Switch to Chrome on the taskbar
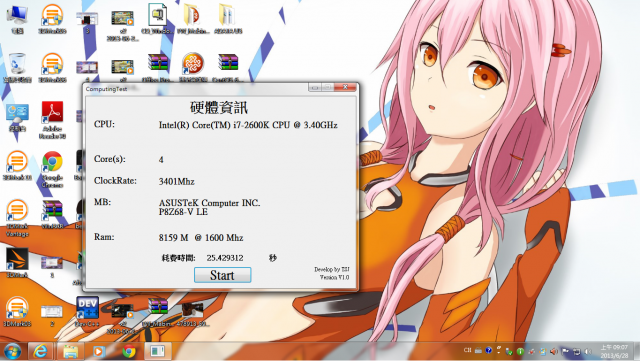The height and width of the screenshot is (361, 640). [129, 351]
